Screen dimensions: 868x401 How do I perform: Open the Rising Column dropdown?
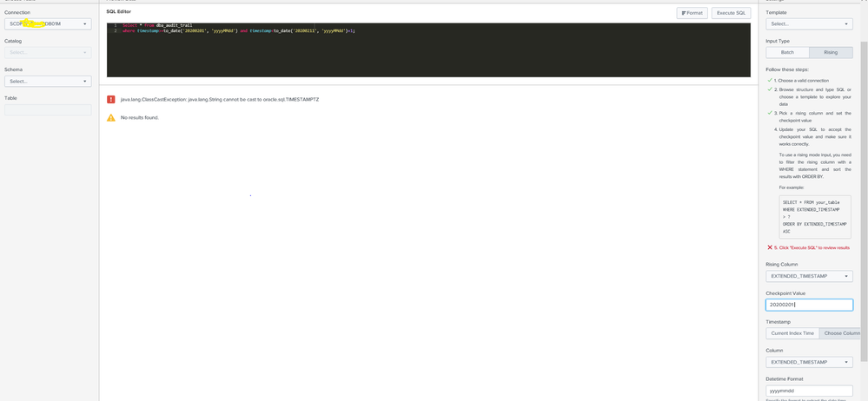pyautogui.click(x=809, y=276)
